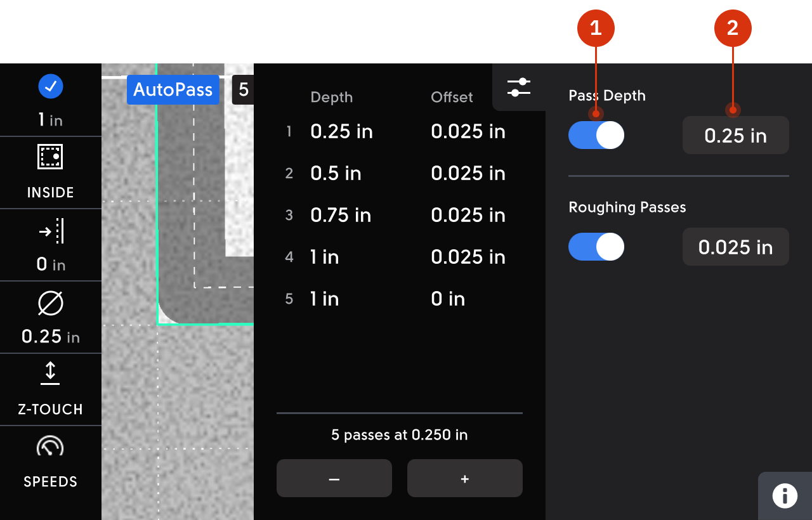Increase passes with the plus button

click(464, 478)
